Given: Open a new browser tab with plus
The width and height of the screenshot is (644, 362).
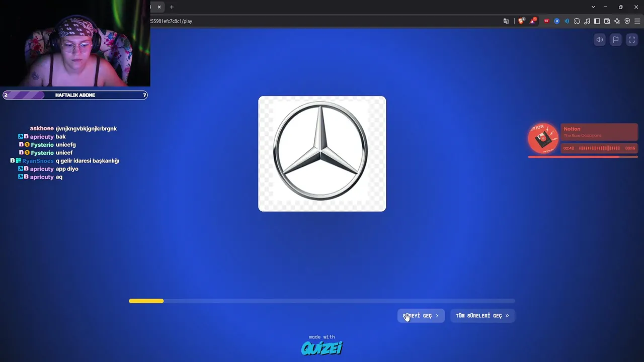Looking at the screenshot, I should (x=172, y=7).
